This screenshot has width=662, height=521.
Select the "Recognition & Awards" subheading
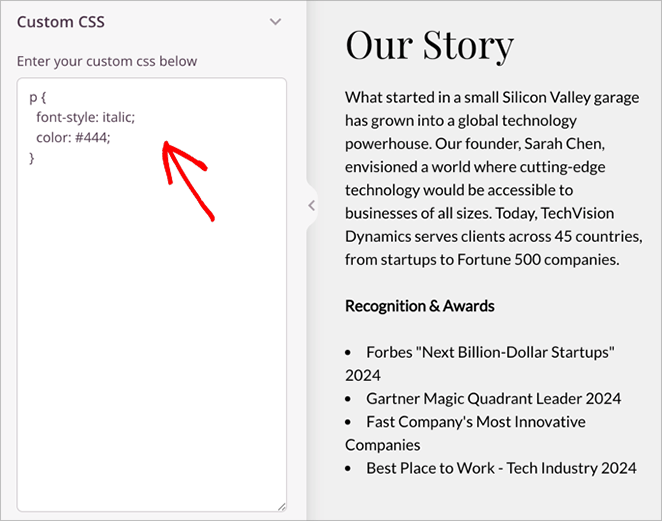[420, 306]
